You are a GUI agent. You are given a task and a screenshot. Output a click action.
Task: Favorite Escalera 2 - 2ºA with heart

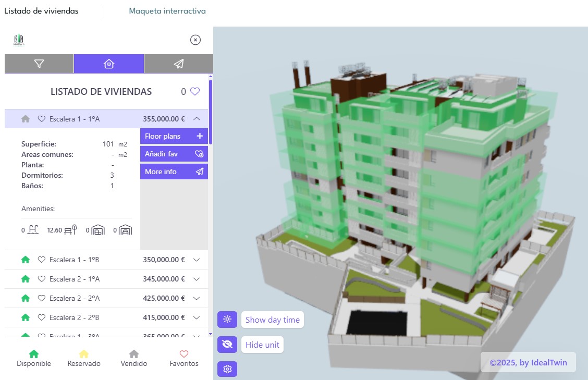42,298
